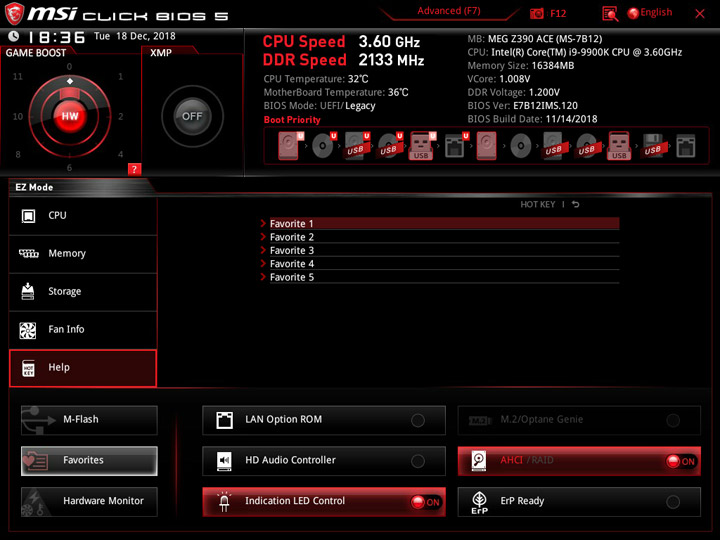This screenshot has width=720, height=540.
Task: Open the Storage section
Action: pos(83,292)
